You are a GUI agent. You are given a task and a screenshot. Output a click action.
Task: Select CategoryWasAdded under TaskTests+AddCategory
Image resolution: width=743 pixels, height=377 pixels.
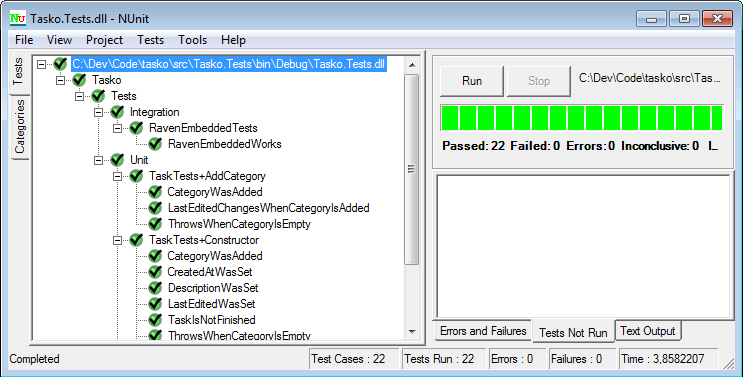215,192
